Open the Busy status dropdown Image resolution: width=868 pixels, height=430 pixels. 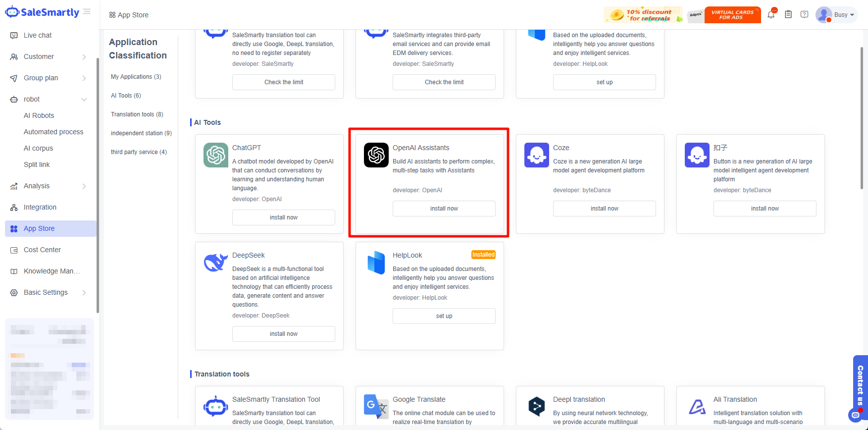click(x=844, y=15)
